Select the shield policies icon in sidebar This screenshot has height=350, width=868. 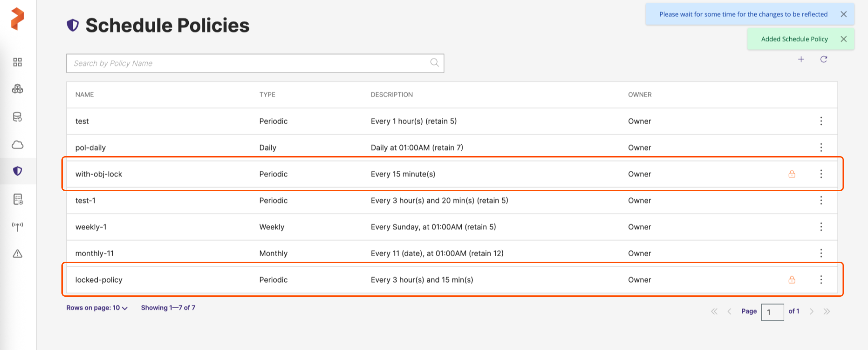coord(17,171)
